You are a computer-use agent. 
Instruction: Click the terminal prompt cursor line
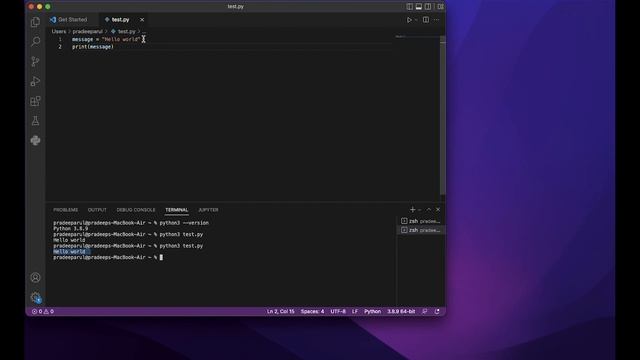point(108,257)
